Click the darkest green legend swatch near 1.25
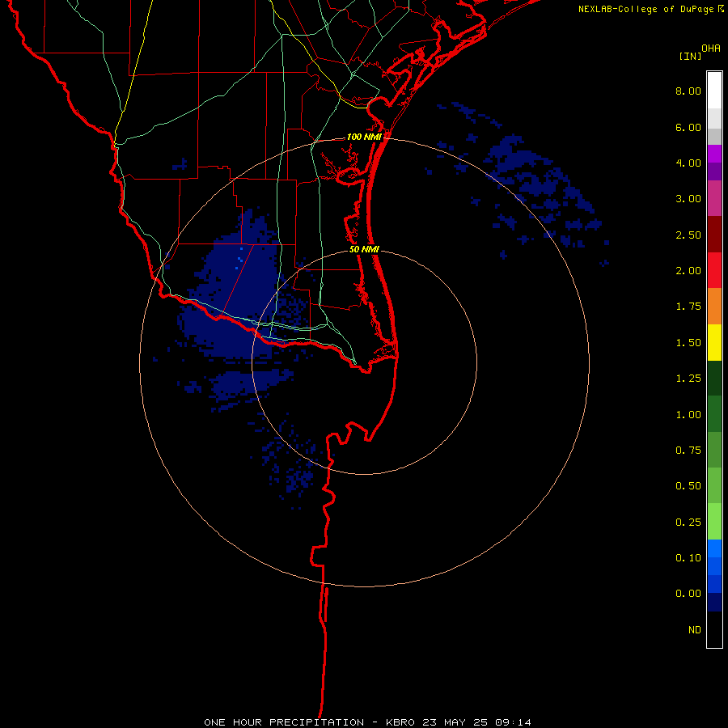This screenshot has width=728, height=728. tap(714, 379)
